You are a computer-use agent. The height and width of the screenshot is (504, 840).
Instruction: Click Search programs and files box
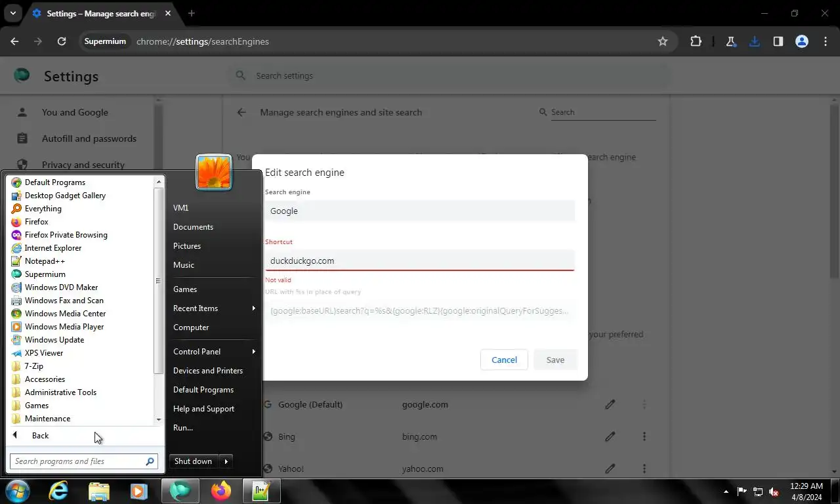click(x=83, y=461)
